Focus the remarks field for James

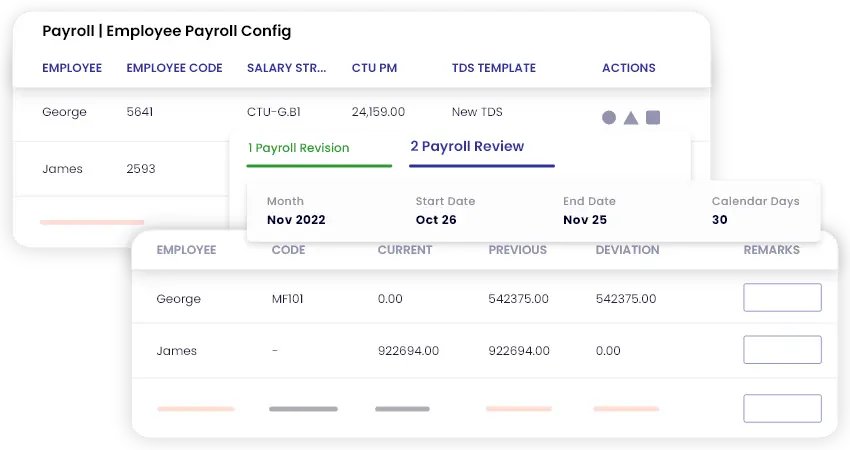tap(782, 350)
